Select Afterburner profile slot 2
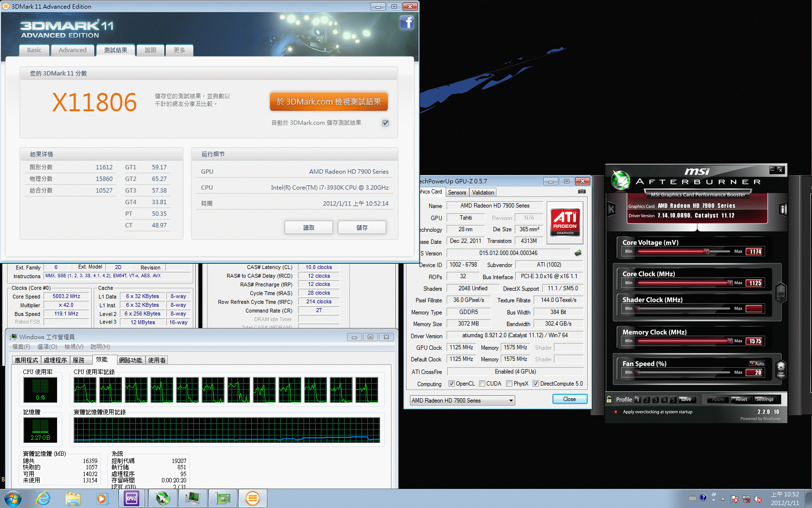 click(647, 400)
